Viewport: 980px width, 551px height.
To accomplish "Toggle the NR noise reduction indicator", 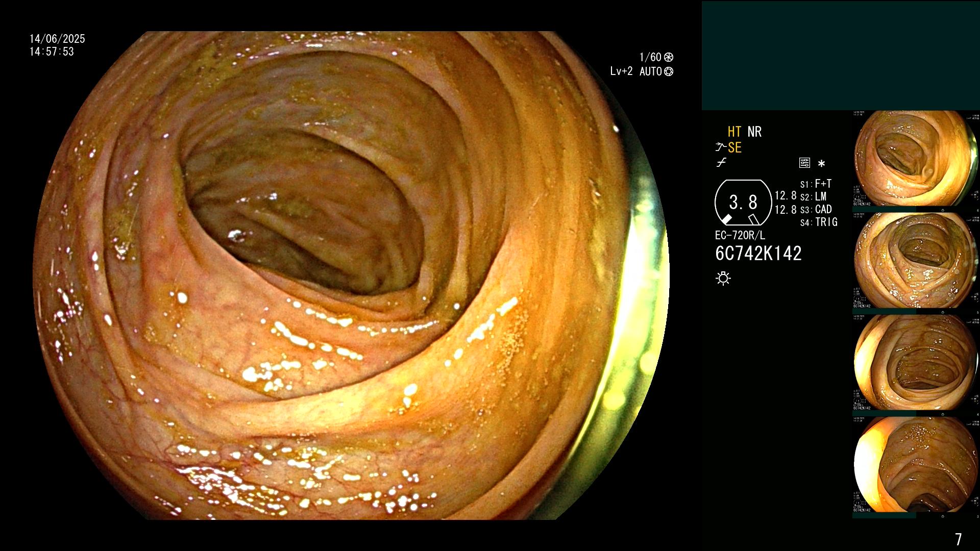I will tap(754, 132).
